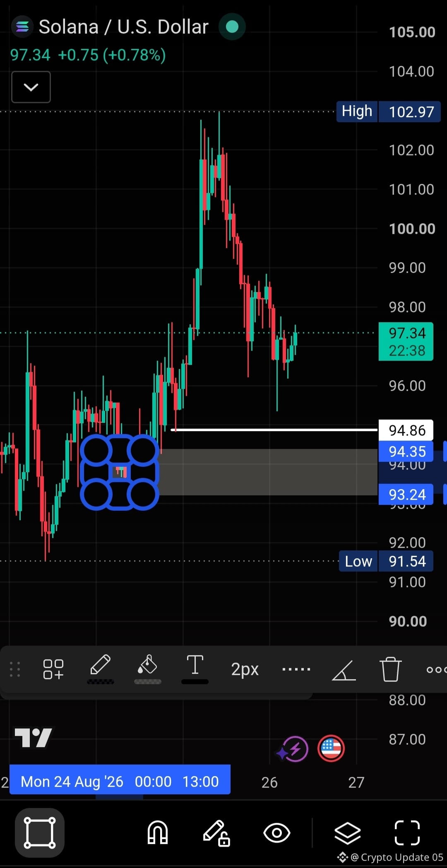The width and height of the screenshot is (447, 868).
Task: Change text color with T icon
Action: coord(195,669)
